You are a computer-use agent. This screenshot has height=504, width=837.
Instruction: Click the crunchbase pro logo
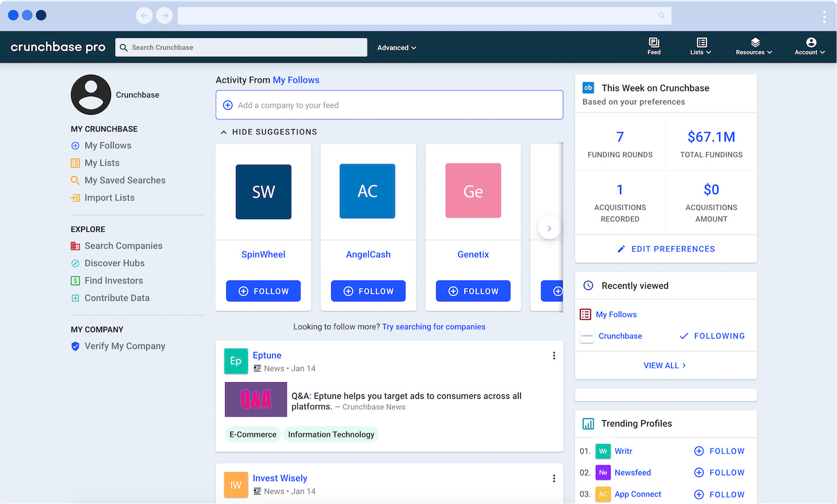(58, 47)
